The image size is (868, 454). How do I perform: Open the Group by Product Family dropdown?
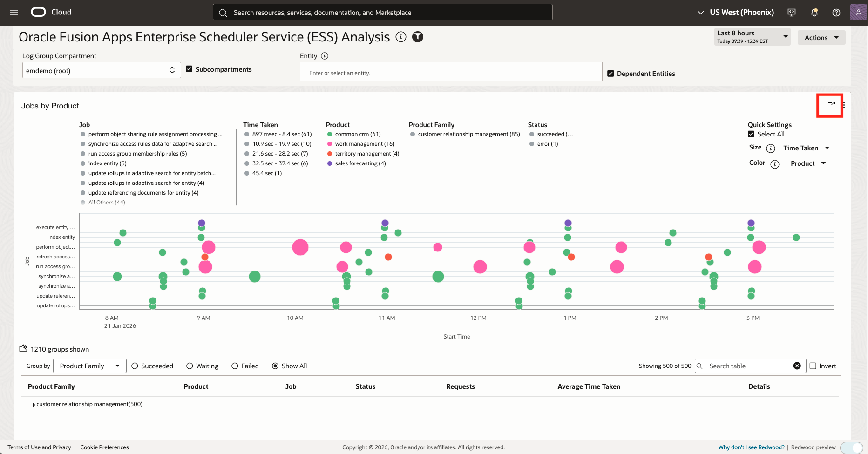pyautogui.click(x=89, y=366)
